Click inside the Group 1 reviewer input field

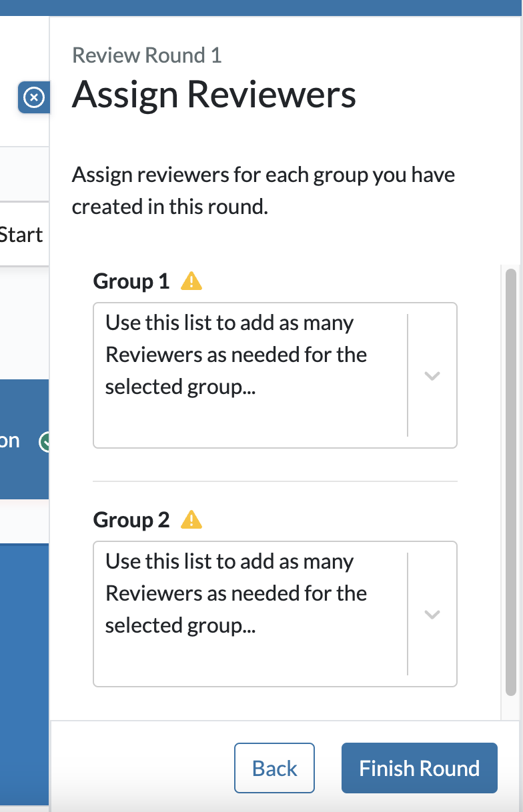point(247,373)
